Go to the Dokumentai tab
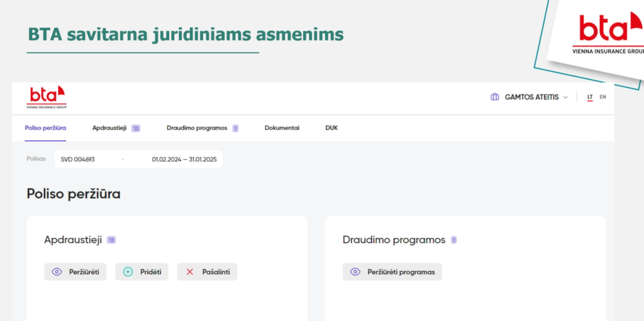The width and height of the screenshot is (644, 321). [282, 128]
